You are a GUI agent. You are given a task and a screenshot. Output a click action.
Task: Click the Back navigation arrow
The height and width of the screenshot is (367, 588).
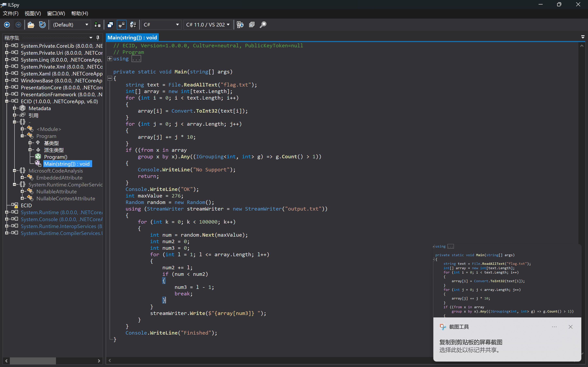(7, 25)
